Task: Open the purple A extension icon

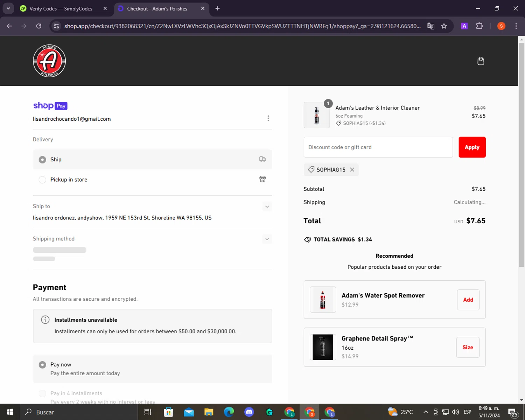Action: (x=464, y=26)
